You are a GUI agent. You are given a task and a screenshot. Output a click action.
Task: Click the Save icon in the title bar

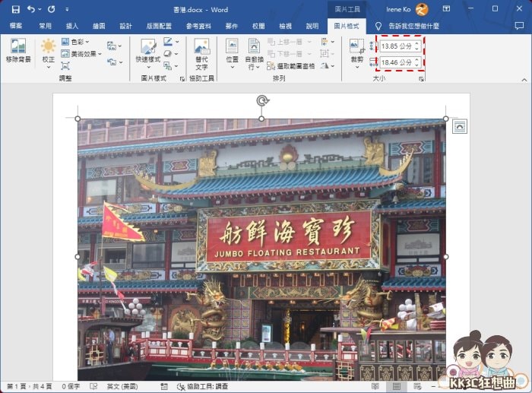16,10
